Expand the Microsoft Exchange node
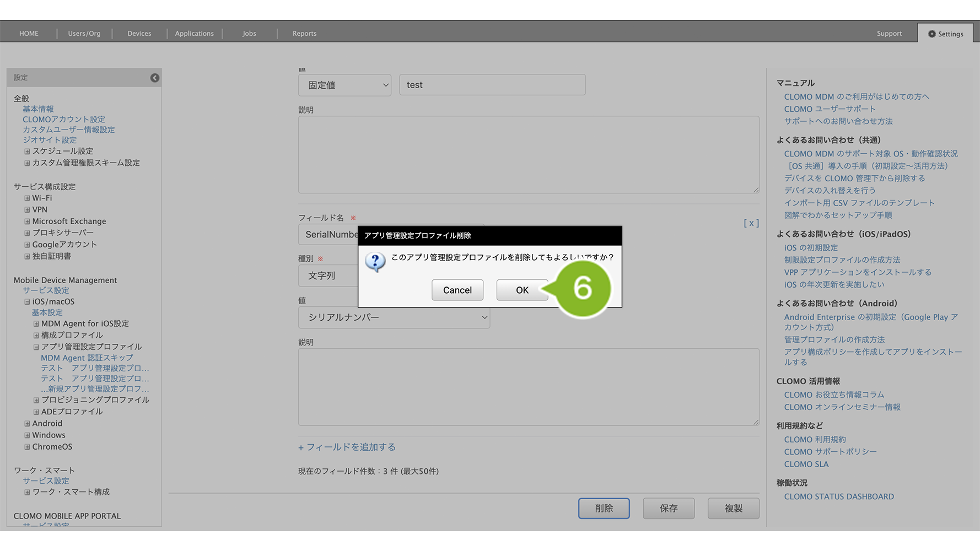The width and height of the screenshot is (980, 551). point(27,222)
